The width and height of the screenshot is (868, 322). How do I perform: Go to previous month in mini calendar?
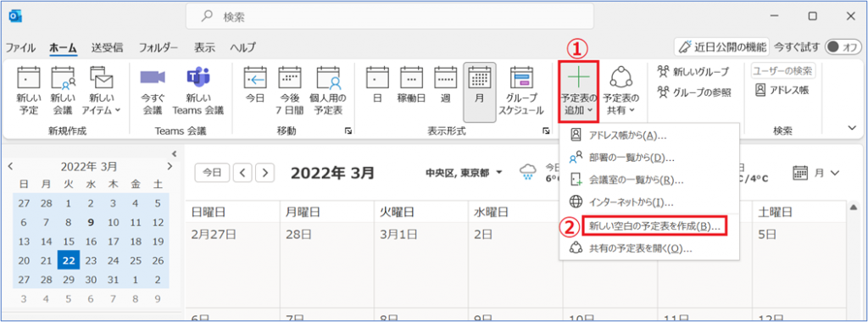click(9, 167)
